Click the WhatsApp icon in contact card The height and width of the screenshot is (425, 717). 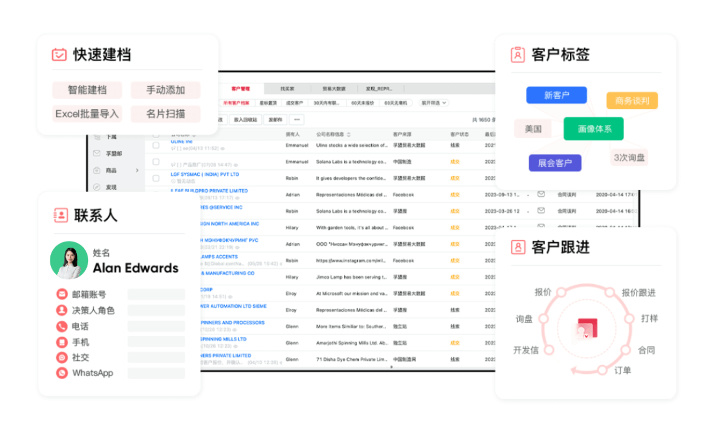coord(62,373)
